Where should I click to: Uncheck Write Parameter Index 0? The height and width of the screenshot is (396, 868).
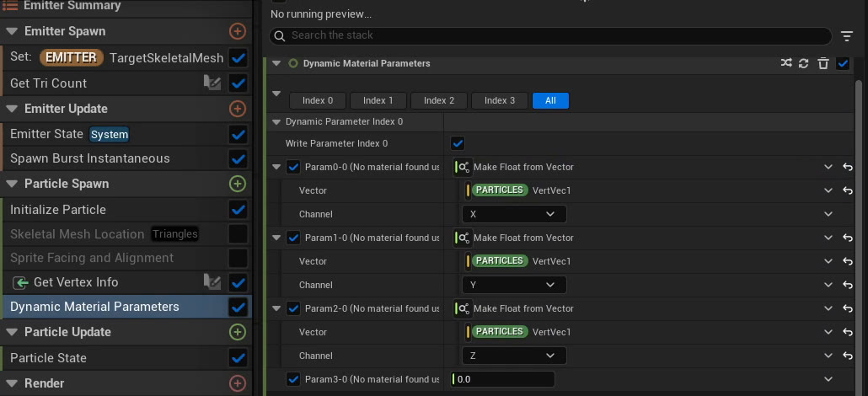click(458, 143)
